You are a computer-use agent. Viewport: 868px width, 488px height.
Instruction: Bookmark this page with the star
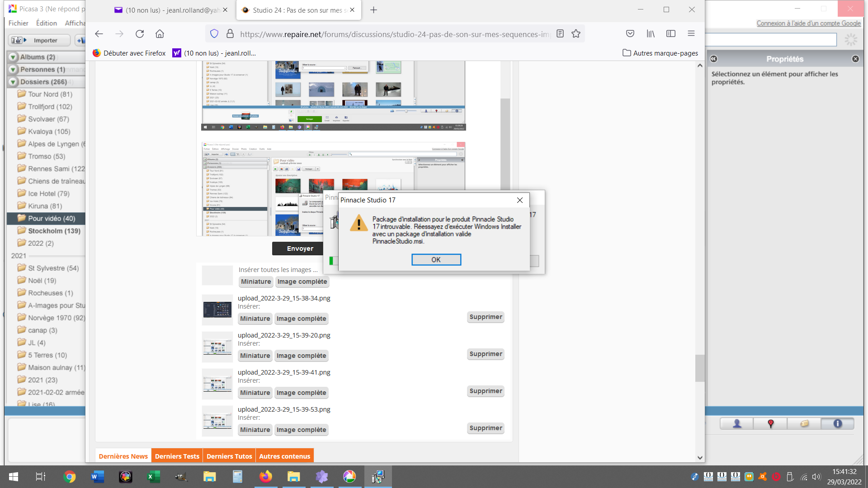[x=576, y=34]
